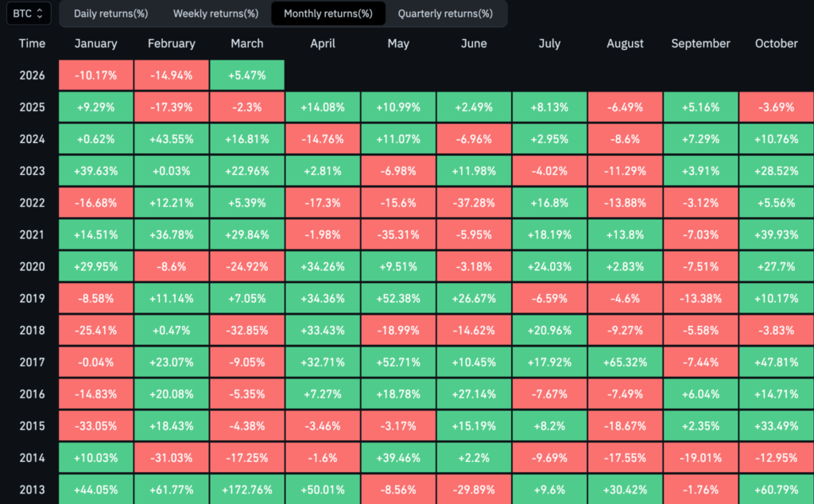Click the March 2026 +5.47% cell
814x504 pixels.
pyautogui.click(x=246, y=76)
